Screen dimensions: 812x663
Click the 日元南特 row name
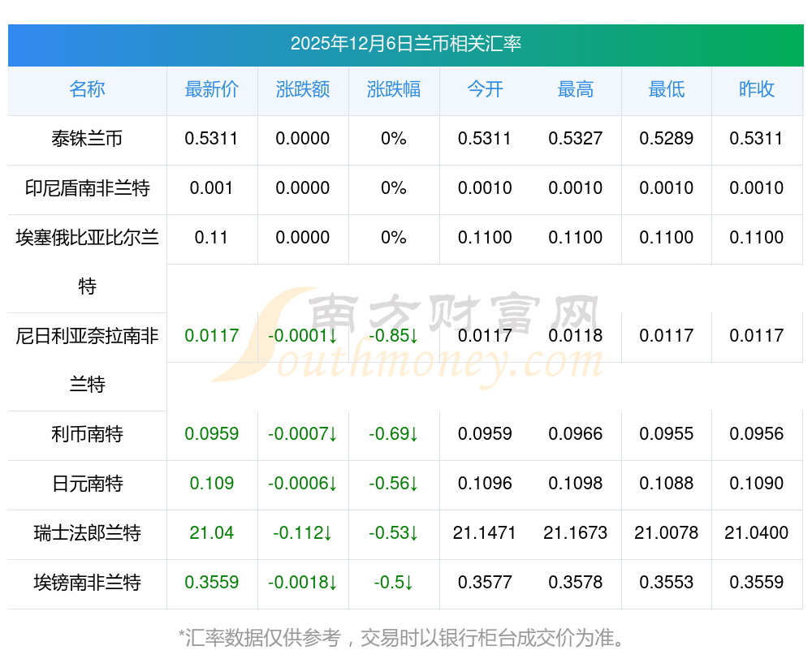[87, 484]
